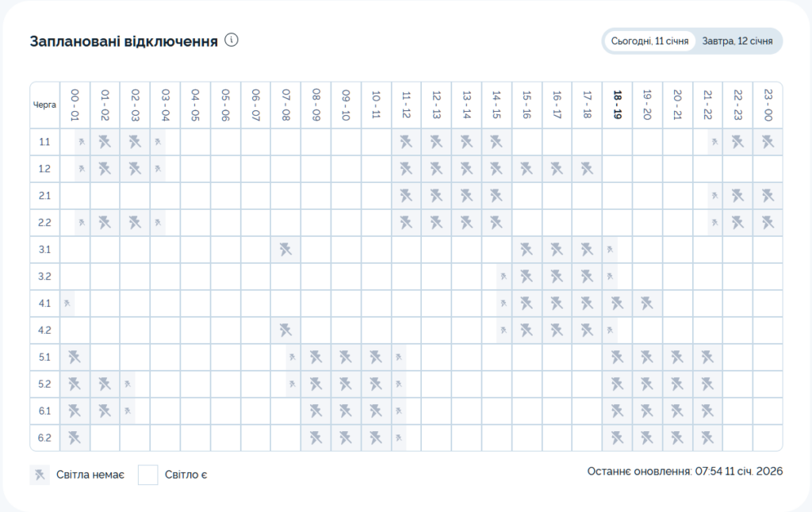
Task: Click the info icon beside Заплановані відключення
Action: (x=232, y=40)
